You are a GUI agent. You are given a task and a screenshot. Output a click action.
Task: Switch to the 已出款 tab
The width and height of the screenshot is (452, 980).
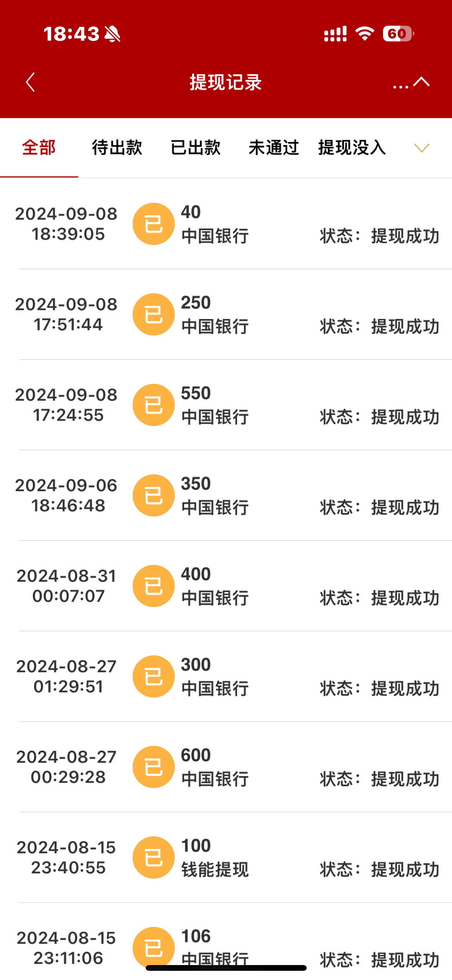(x=196, y=148)
